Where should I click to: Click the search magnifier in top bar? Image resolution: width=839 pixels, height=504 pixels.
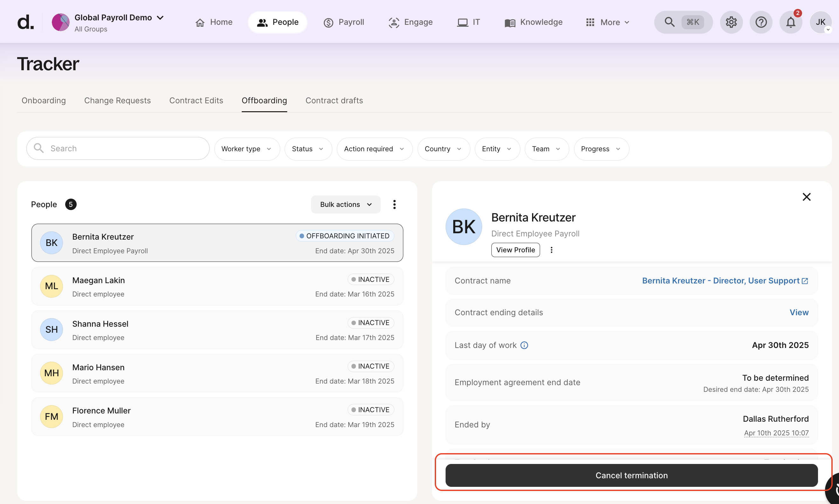[669, 23]
